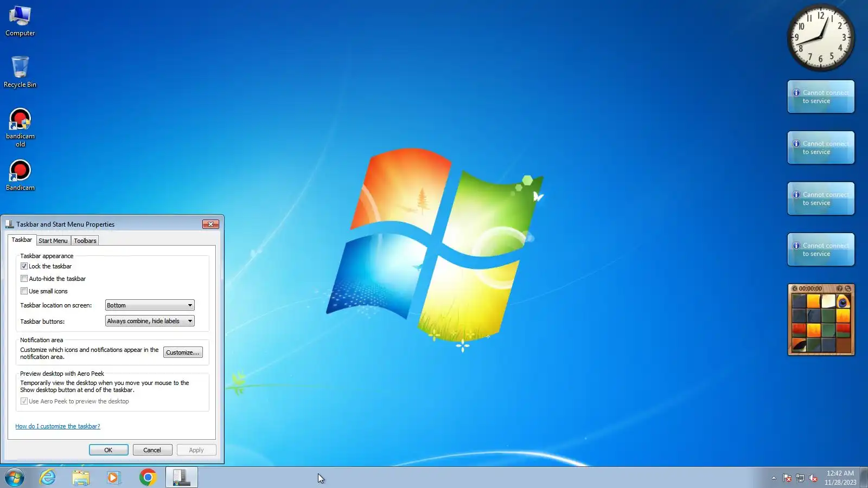This screenshot has height=488, width=868.
Task: Click the Customize... button
Action: click(183, 352)
